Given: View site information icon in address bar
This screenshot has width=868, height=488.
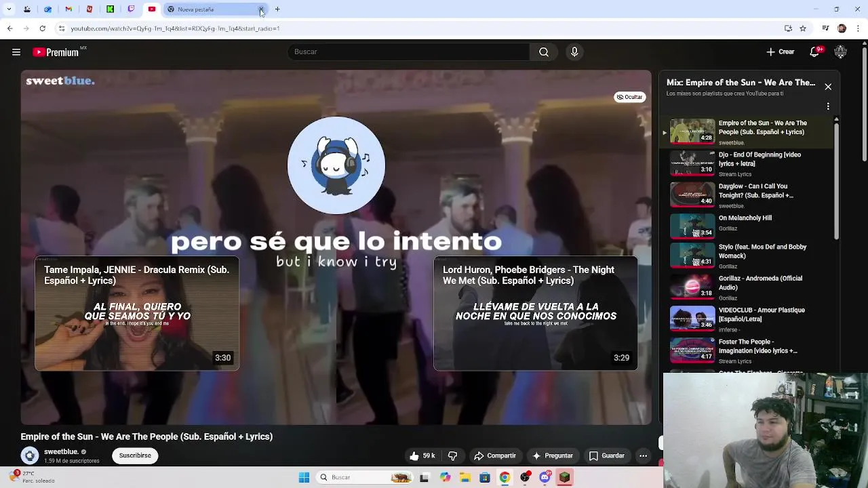Looking at the screenshot, I should [x=62, y=28].
